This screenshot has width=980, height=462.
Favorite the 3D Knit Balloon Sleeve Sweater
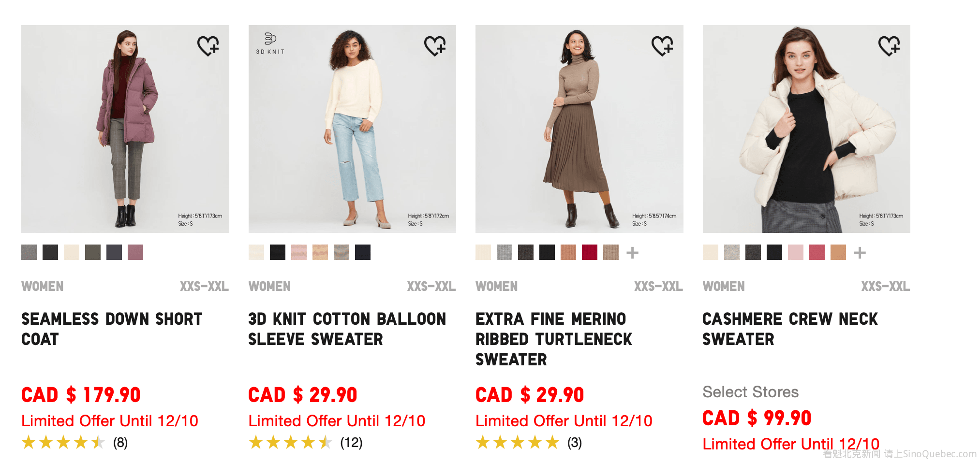(435, 46)
